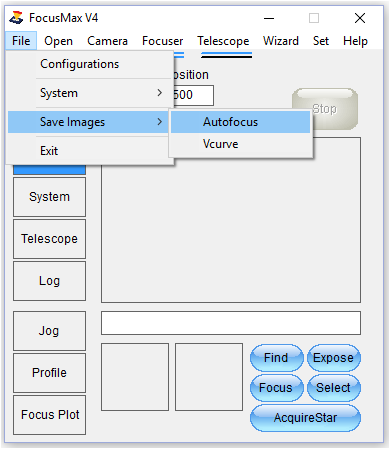Viewport: 390px width, 449px height.
Task: Expand the Save Images submenu
Action: point(88,122)
